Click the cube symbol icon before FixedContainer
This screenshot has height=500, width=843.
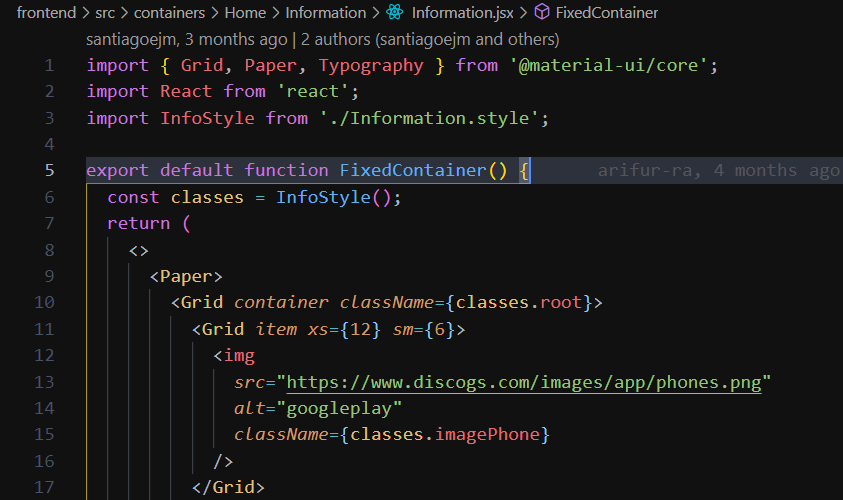click(542, 12)
